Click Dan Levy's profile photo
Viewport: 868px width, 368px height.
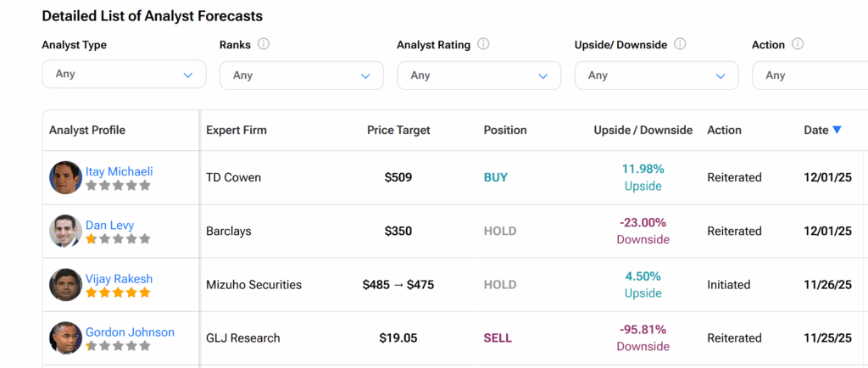point(65,231)
